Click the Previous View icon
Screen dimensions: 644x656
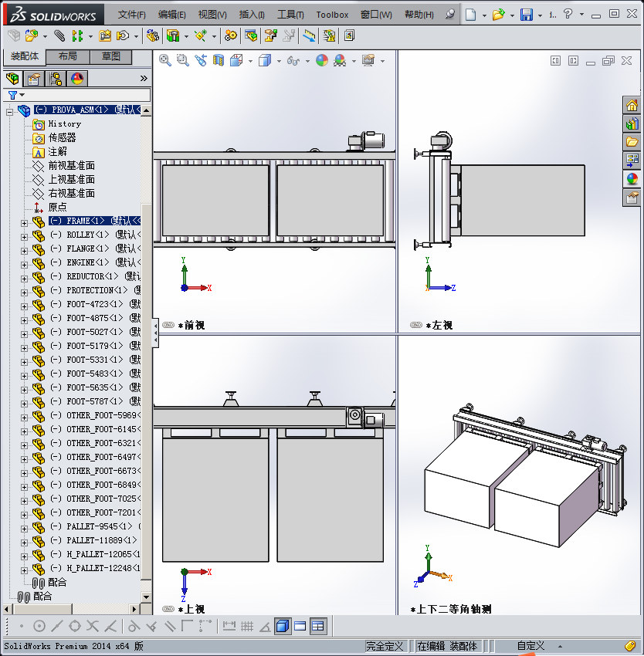201,61
